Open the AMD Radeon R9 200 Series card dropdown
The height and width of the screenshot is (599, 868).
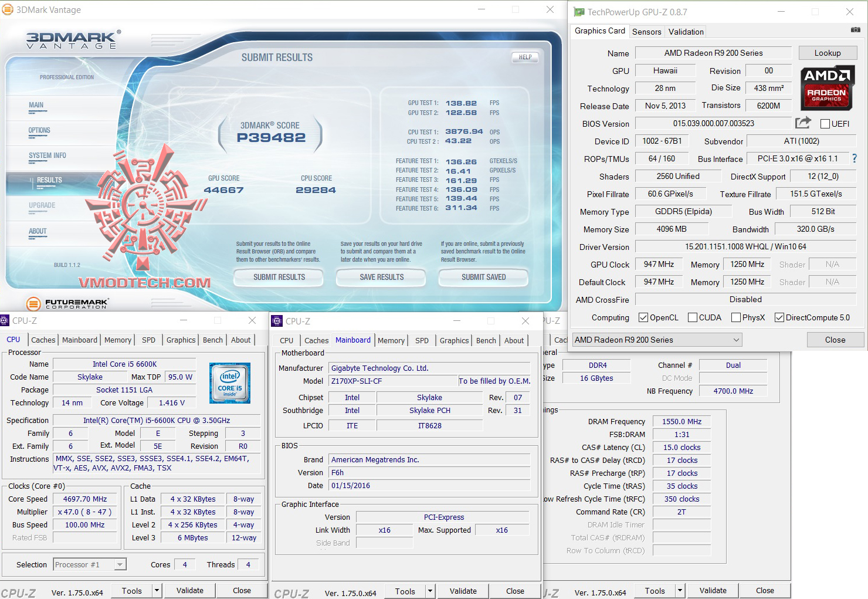657,340
